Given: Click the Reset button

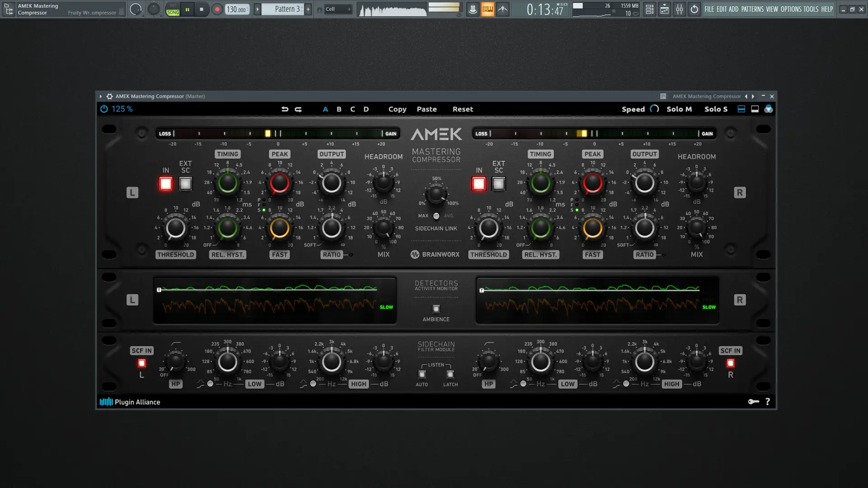Looking at the screenshot, I should 462,109.
